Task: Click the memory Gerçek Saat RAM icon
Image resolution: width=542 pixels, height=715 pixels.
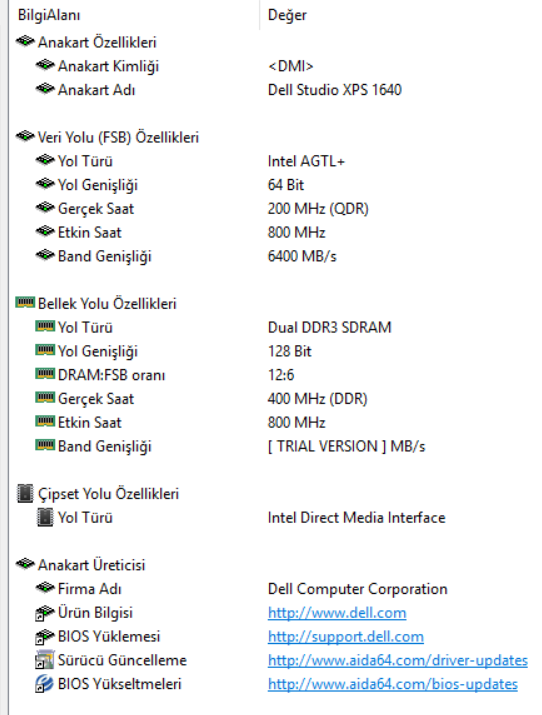Action: click(x=45, y=398)
